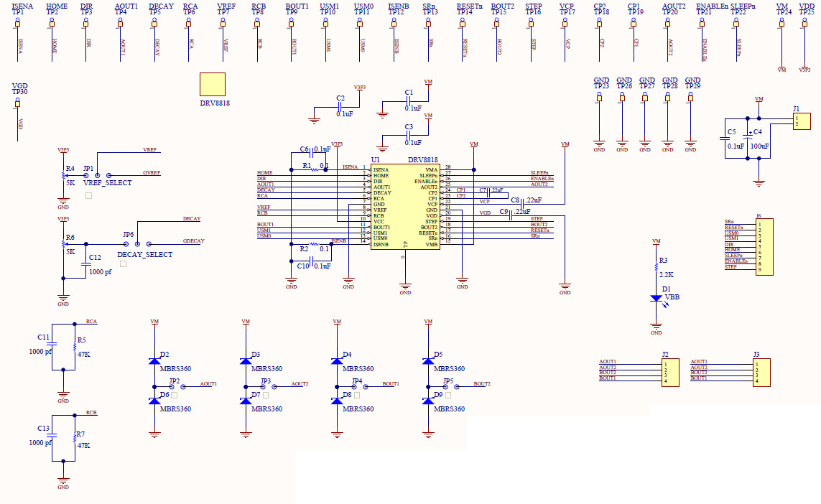Click the DECAY_SELECT text label
821x504 pixels.
click(x=144, y=254)
